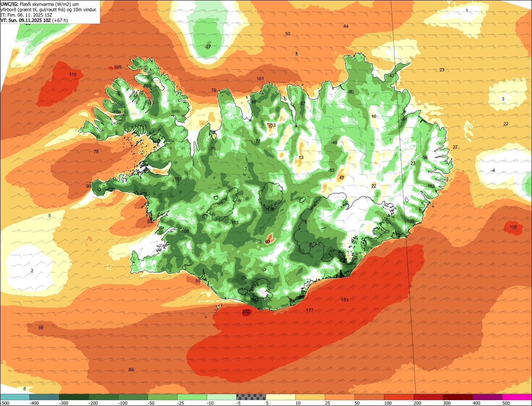Click the map value 222 off the south coast
This screenshot has height=406, width=532.
coord(246,311)
